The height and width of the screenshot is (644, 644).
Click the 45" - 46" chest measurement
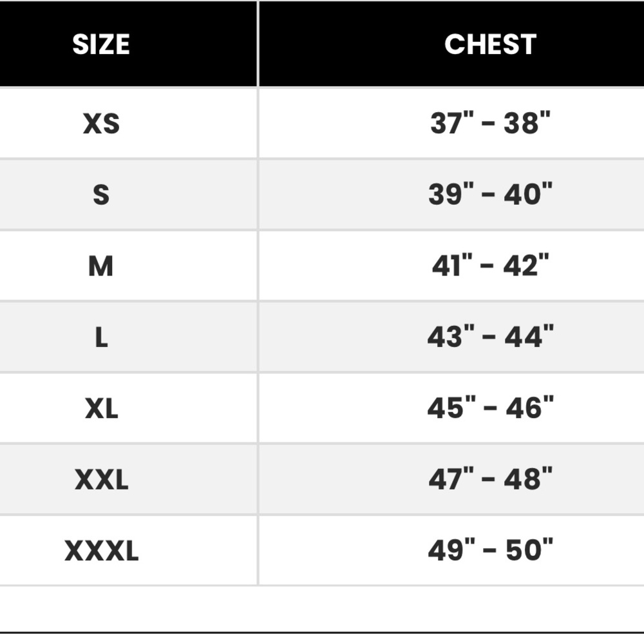(490, 408)
